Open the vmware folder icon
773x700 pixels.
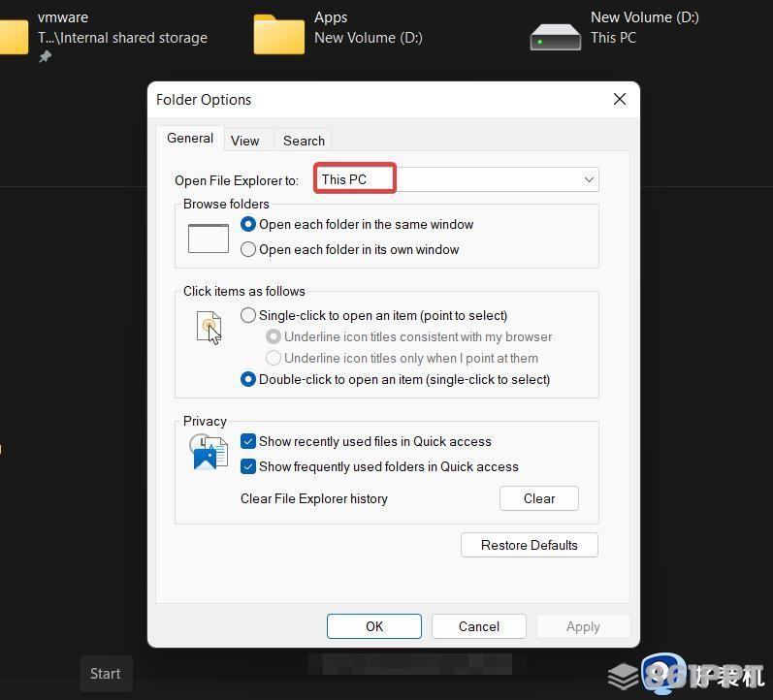pos(14,36)
